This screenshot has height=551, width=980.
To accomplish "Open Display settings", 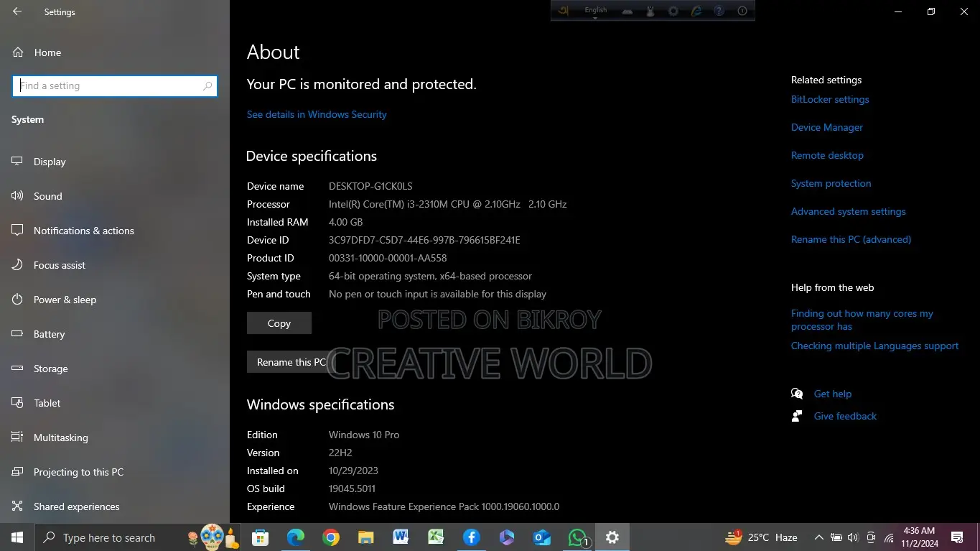I will point(50,162).
